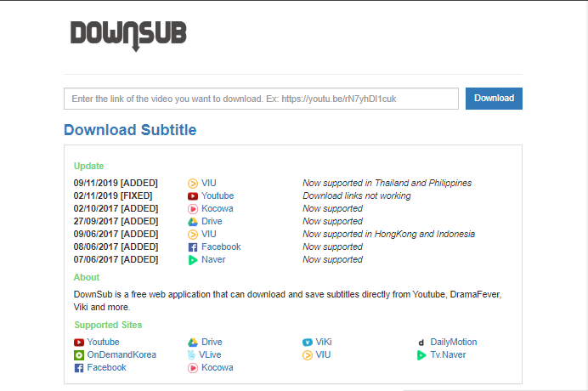Open Facebook link in 08/06/2017 update row

(221, 246)
